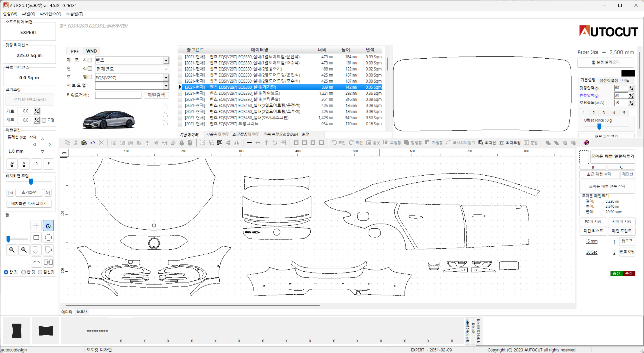This screenshot has height=353, width=644.
Task: Select the rotate tool button
Action: pyautogui.click(x=48, y=226)
